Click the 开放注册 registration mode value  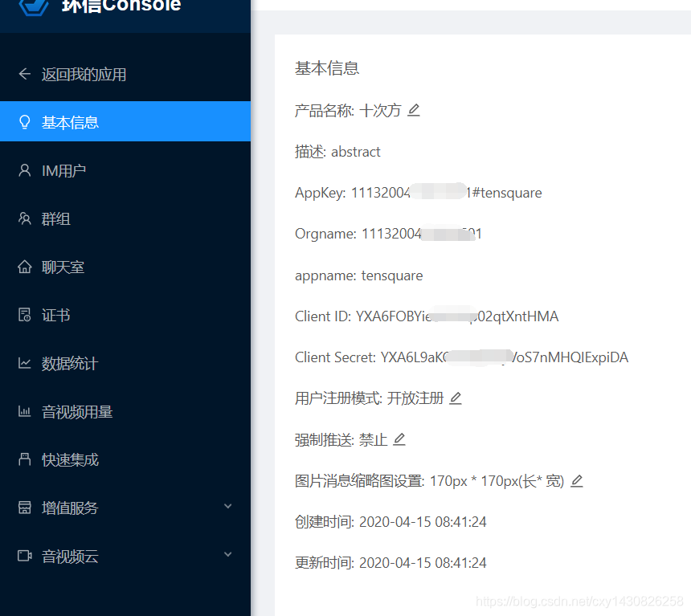(x=415, y=398)
